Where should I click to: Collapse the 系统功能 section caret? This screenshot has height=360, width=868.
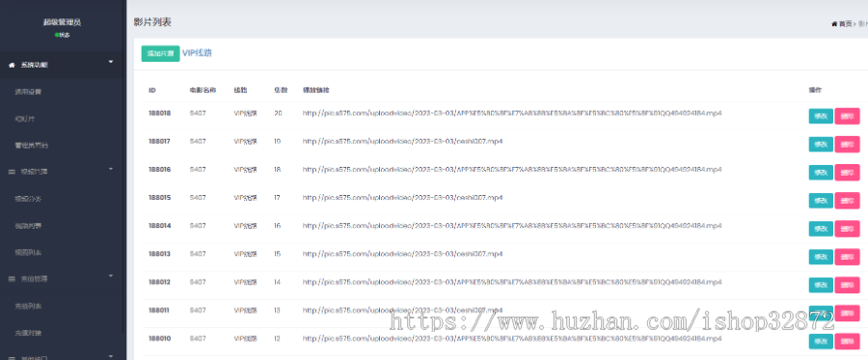[x=111, y=62]
